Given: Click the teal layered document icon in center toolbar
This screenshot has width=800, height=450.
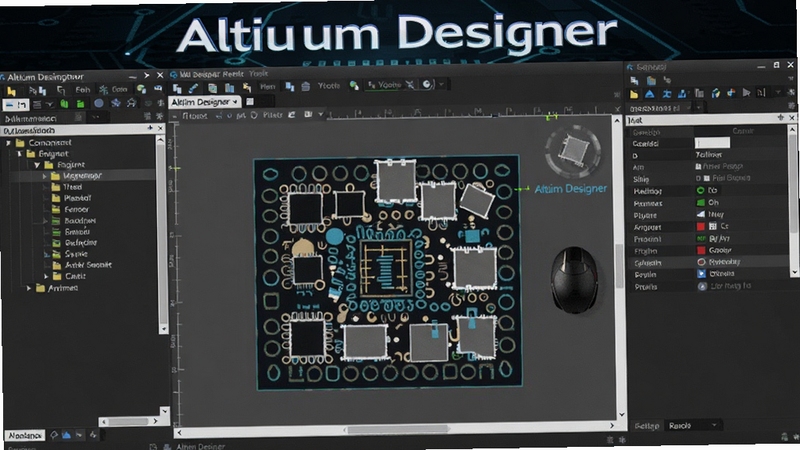Looking at the screenshot, I should click(x=212, y=88).
